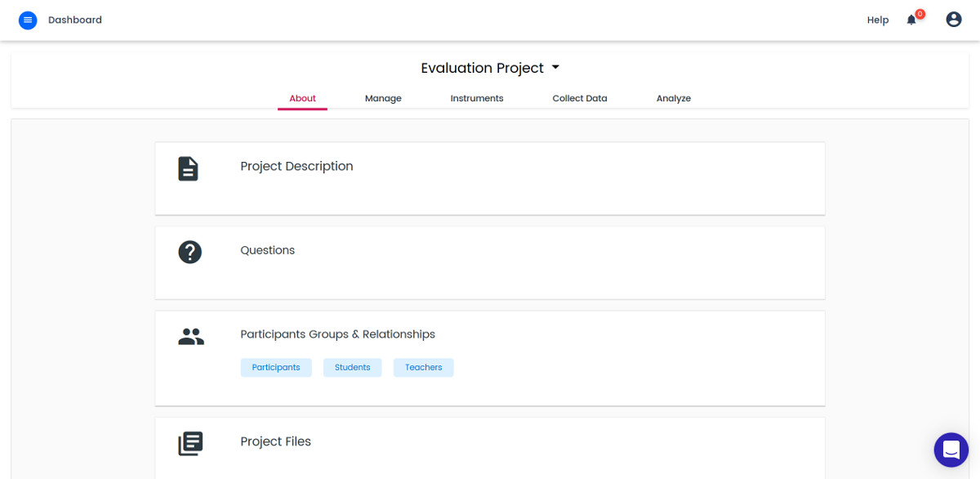
Task: Click the Project Description document icon
Action: coord(189,169)
